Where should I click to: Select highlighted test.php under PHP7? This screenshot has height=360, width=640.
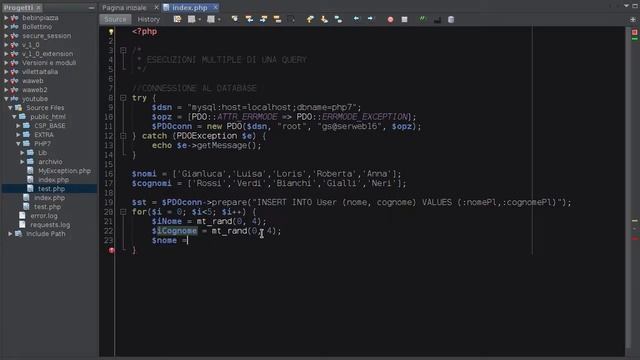coord(51,189)
